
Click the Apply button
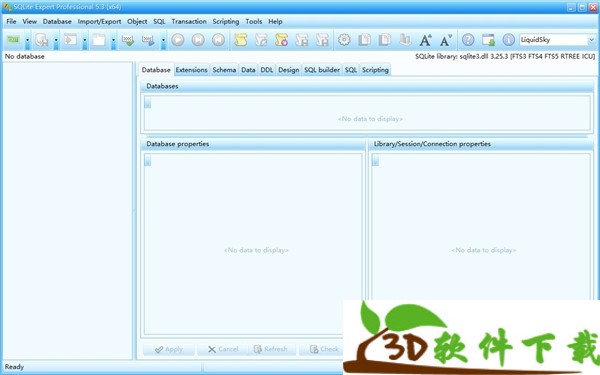point(169,349)
